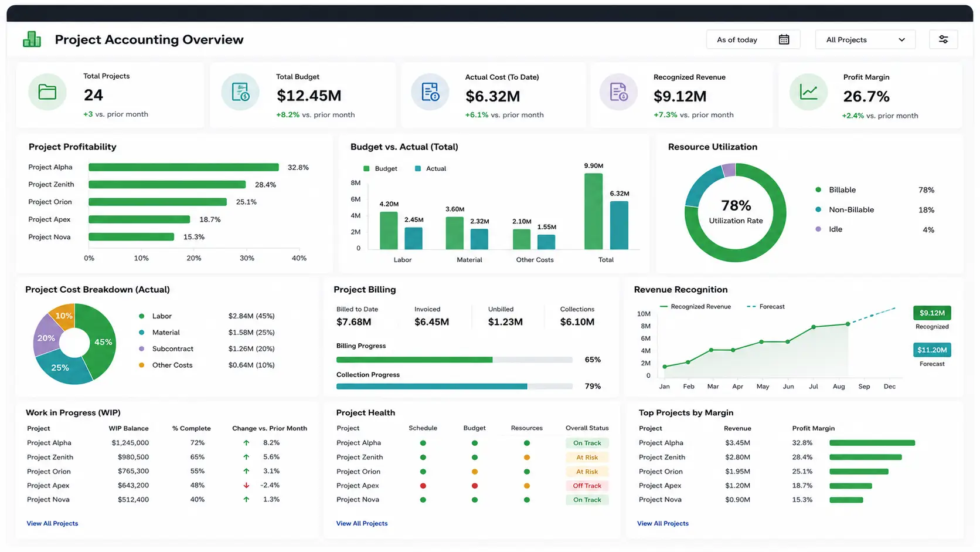Click Project Zenith orange Resources status dot
980x552 pixels.
click(527, 458)
